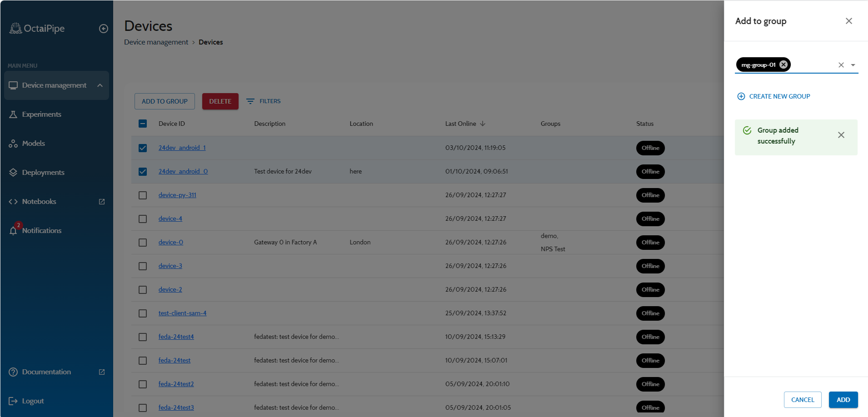Open the group selection dropdown arrow
Image resolution: width=868 pixels, height=417 pixels.
click(853, 65)
